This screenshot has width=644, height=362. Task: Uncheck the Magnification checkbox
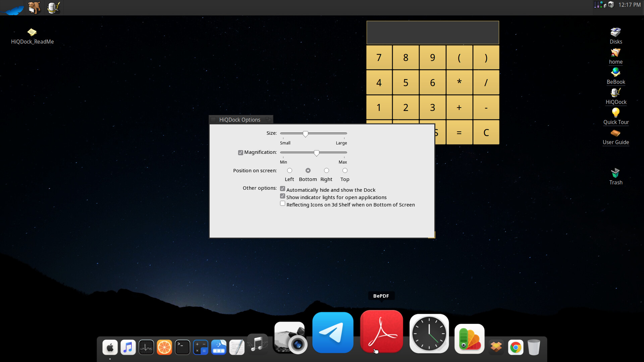tap(240, 153)
